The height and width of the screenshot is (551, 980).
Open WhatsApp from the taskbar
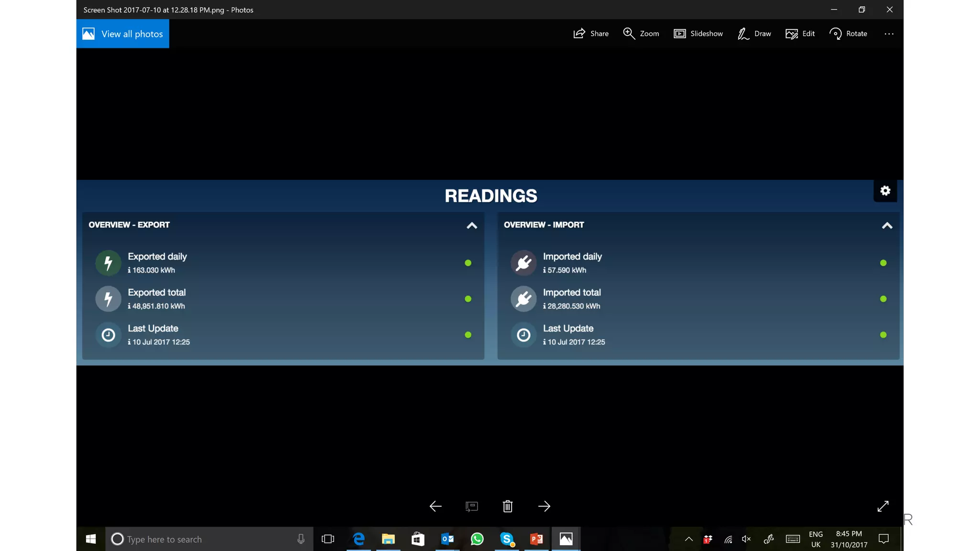(x=477, y=539)
